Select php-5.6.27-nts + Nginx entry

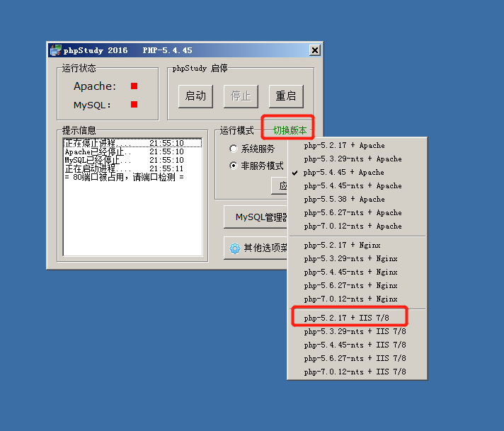click(357, 286)
